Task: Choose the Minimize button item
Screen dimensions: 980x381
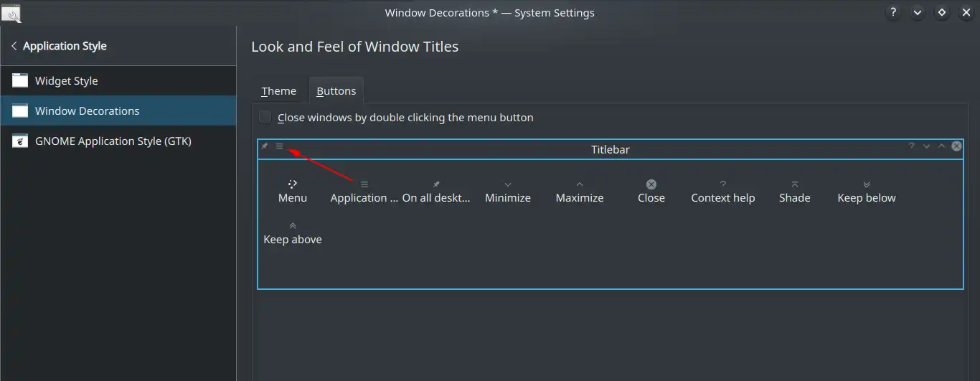Action: pos(508,192)
